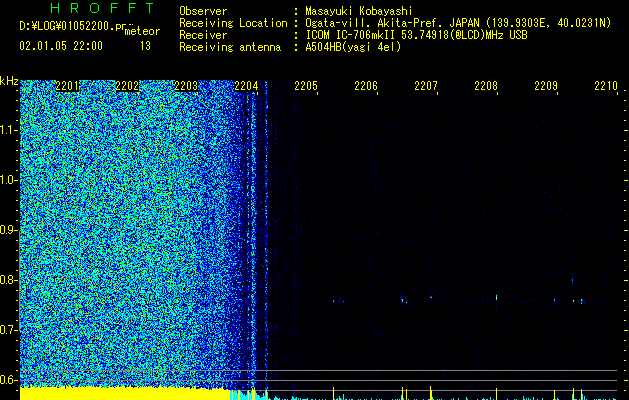Viewport: 629px width, 400px height.
Task: Click the 2205 time marker
Action: [x=306, y=86]
